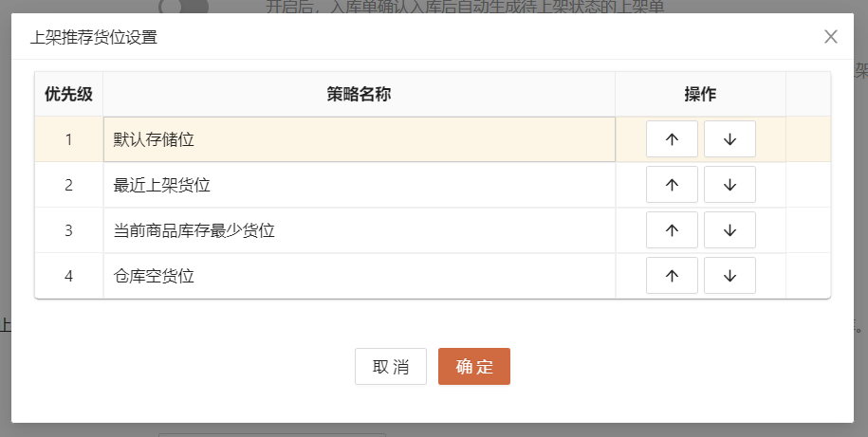Raise priority of 当前商品库存最少货位
Image resolution: width=868 pixels, height=437 pixels.
(672, 230)
